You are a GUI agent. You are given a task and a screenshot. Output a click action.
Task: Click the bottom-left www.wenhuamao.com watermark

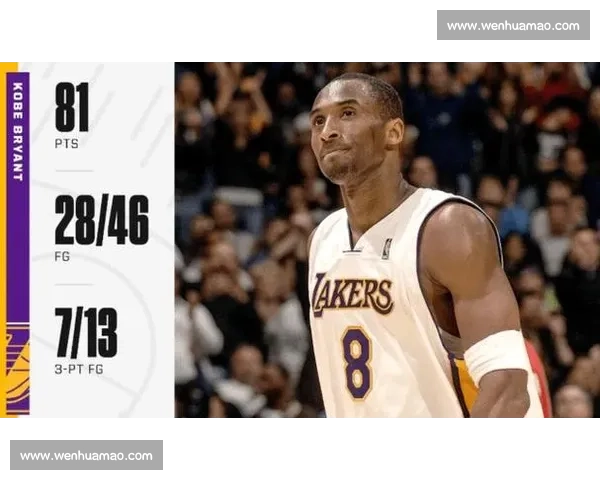point(87,456)
